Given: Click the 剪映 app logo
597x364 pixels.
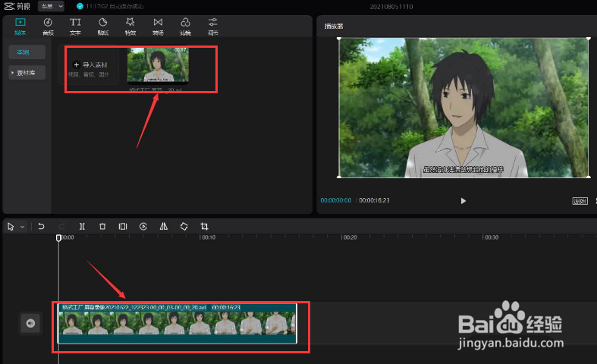Looking at the screenshot, I should [x=17, y=6].
